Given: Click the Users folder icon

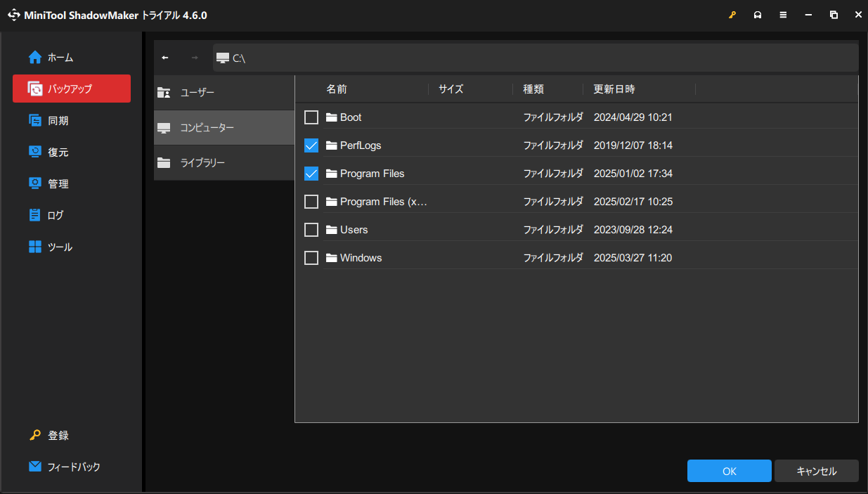Looking at the screenshot, I should click(332, 230).
